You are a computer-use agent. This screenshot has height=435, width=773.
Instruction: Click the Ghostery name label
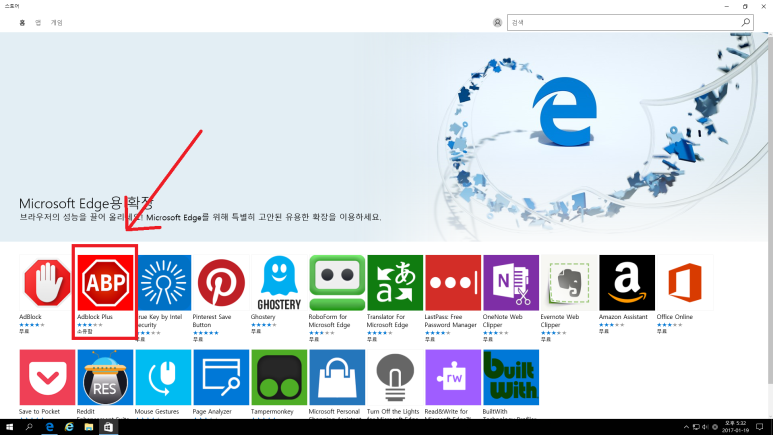[263, 317]
